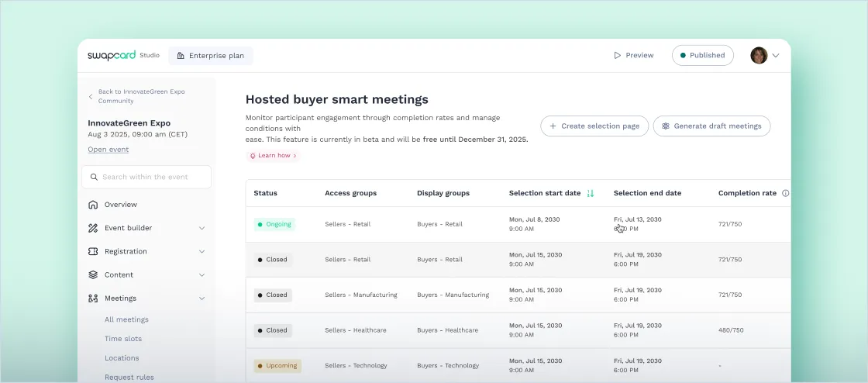Click the 480/750 completion rate value

pyautogui.click(x=731, y=330)
